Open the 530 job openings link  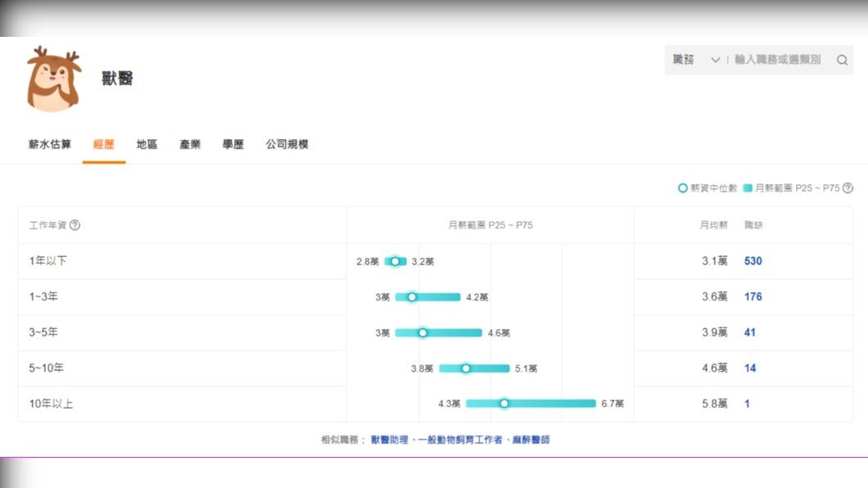pyautogui.click(x=753, y=261)
